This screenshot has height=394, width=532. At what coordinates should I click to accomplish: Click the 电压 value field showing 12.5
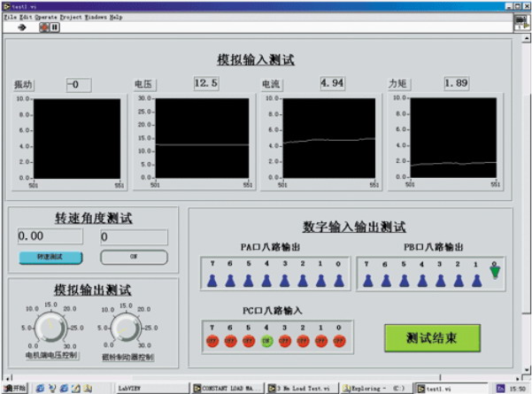tap(205, 83)
